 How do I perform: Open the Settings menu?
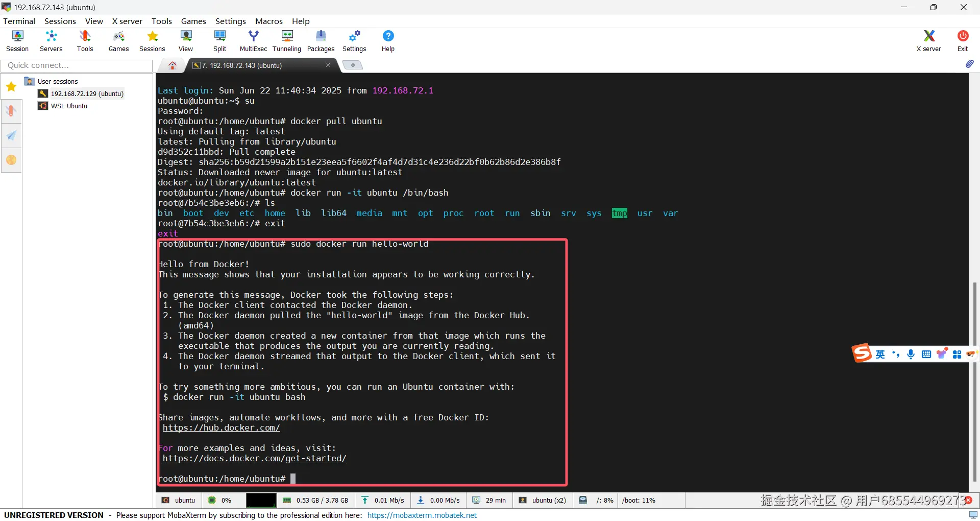(x=230, y=21)
